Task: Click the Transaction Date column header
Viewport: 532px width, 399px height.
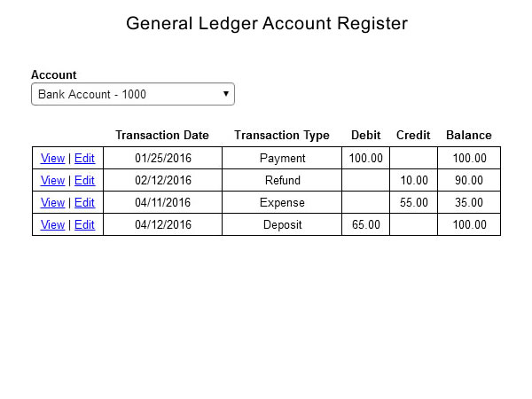Action: pyautogui.click(x=162, y=135)
